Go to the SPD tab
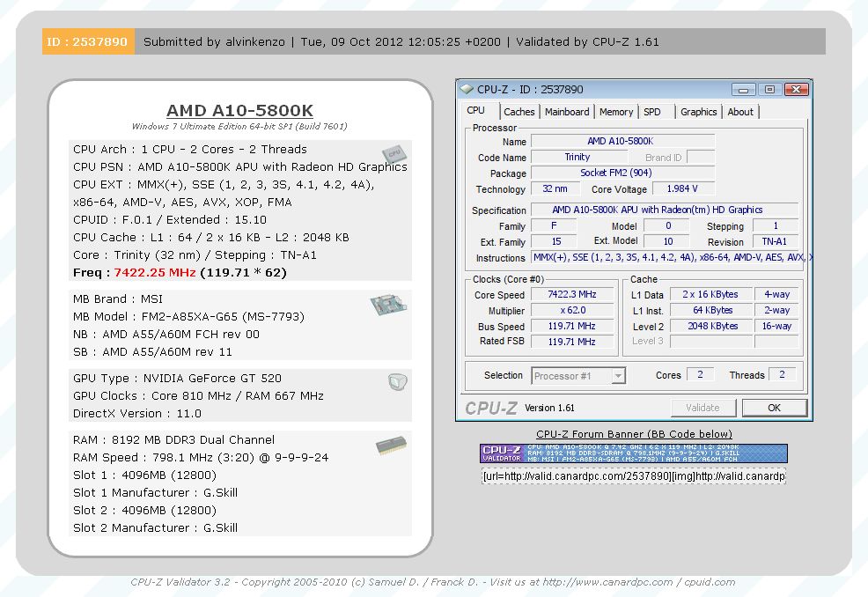The height and width of the screenshot is (597, 868). coord(651,111)
